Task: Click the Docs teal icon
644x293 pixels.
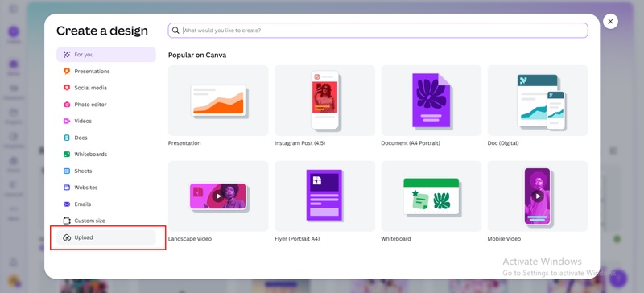Action: (x=67, y=138)
